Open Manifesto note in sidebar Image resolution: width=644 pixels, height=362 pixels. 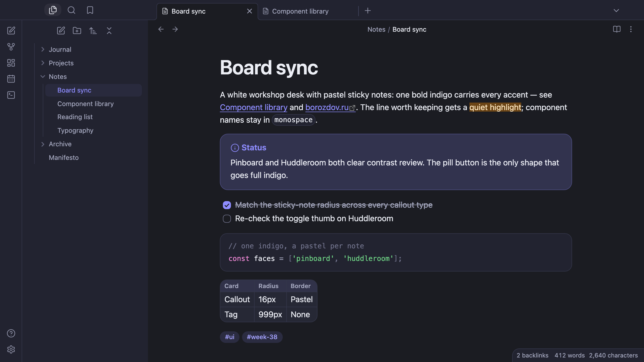click(x=89, y=158)
